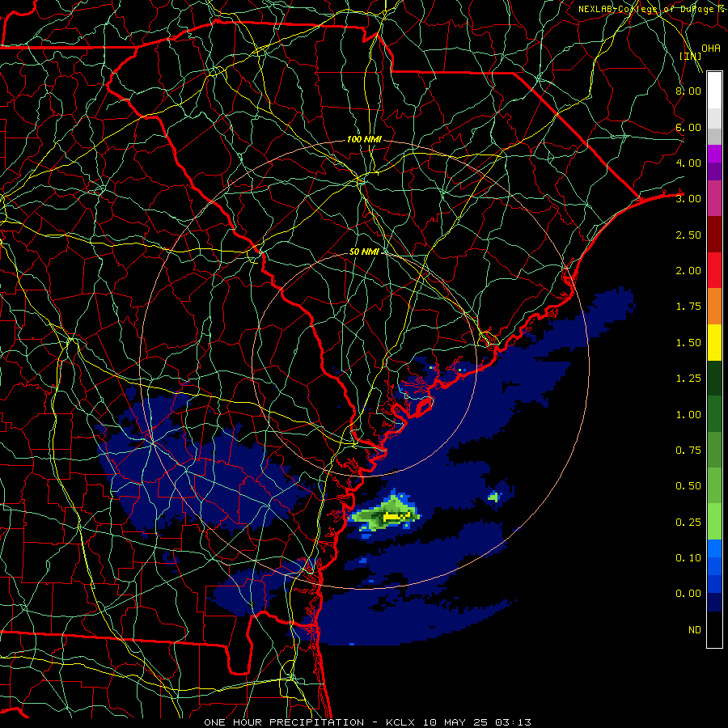Click the 0.75 legend value
The height and width of the screenshot is (728, 728).
[688, 451]
